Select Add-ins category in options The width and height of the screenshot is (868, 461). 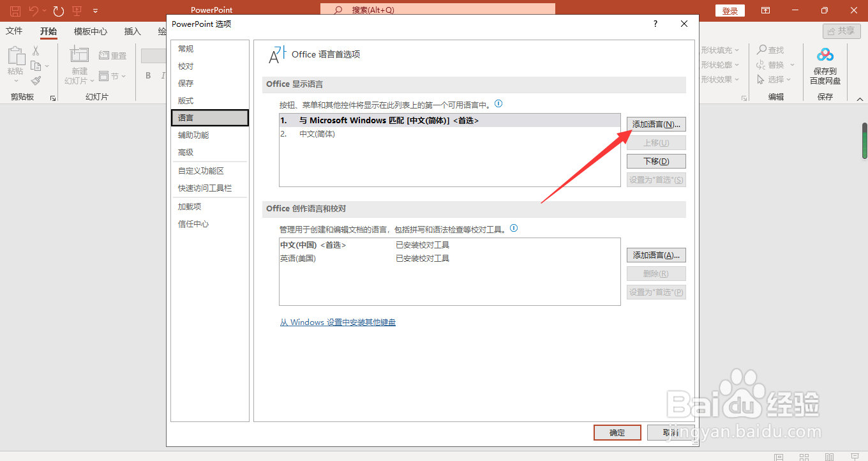click(x=210, y=206)
